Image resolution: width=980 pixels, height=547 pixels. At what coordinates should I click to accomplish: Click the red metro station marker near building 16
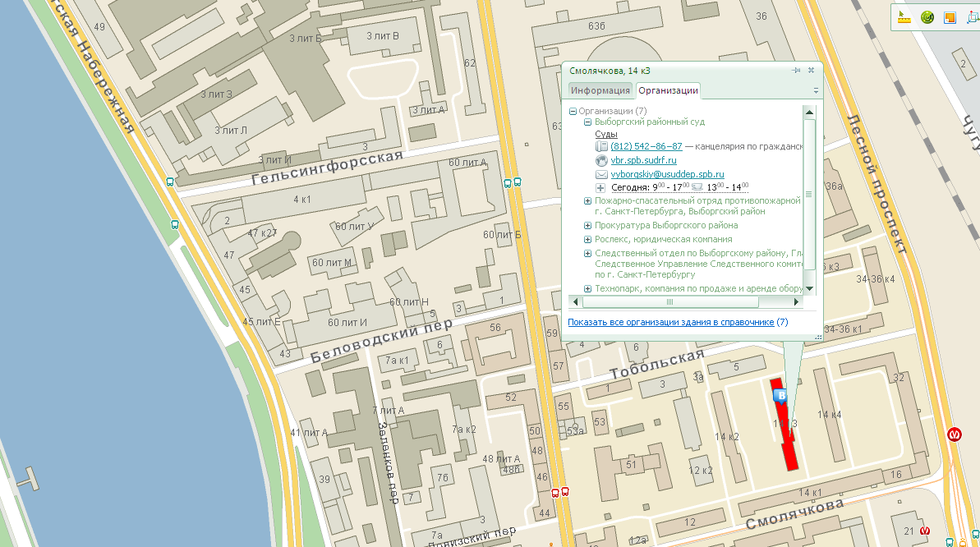955,434
